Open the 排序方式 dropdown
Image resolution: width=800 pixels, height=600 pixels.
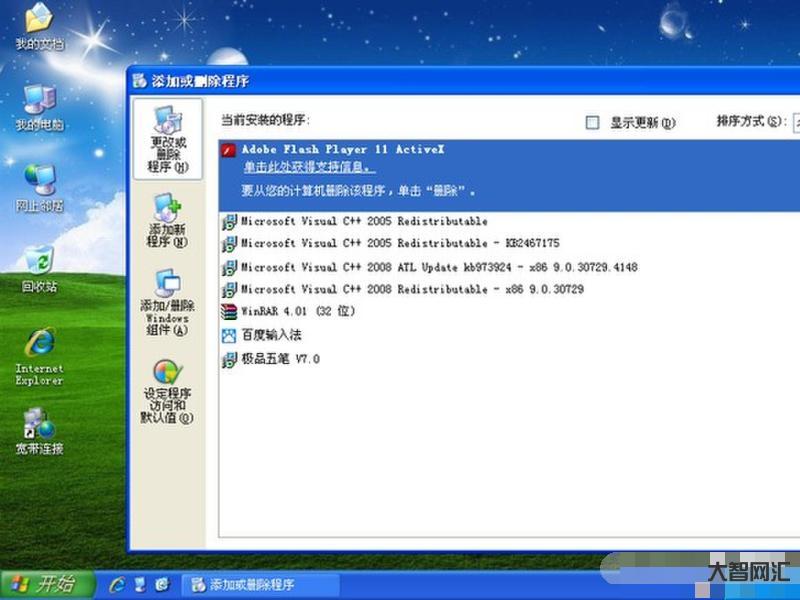coord(795,122)
